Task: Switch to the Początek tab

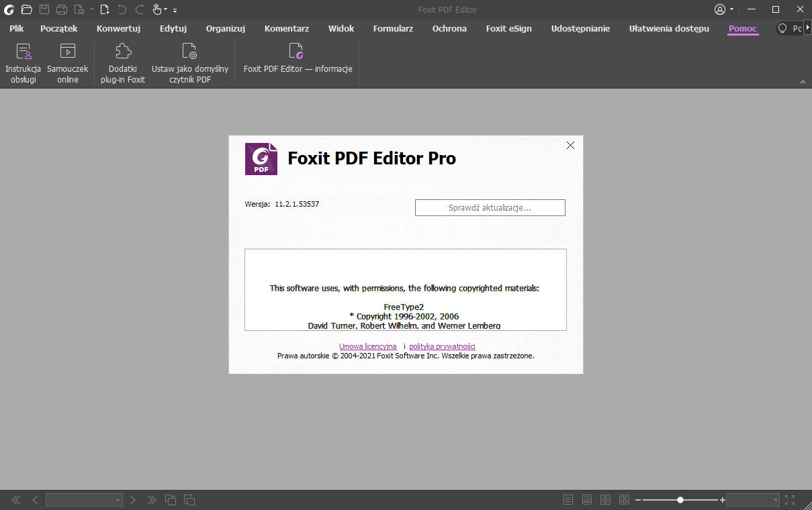Action: pos(59,28)
